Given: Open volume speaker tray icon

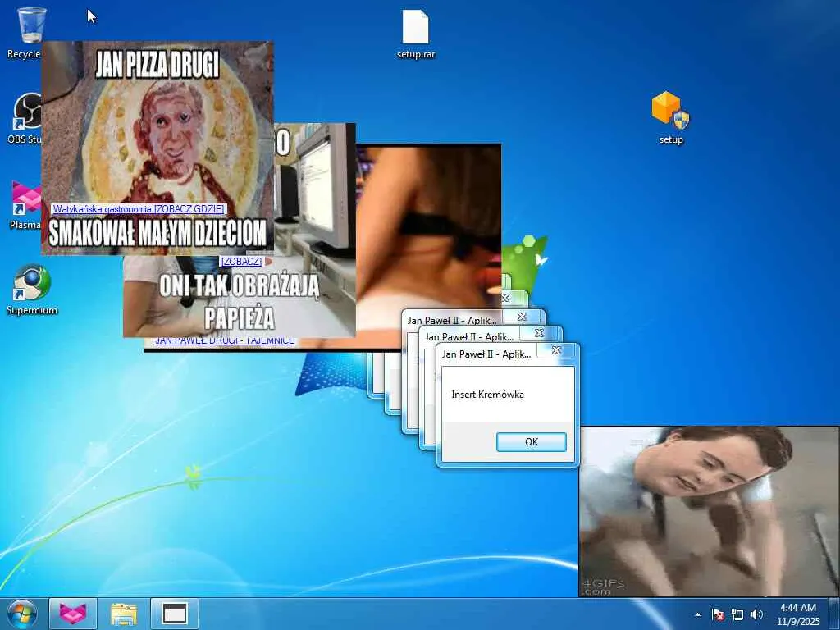Looking at the screenshot, I should (757, 614).
